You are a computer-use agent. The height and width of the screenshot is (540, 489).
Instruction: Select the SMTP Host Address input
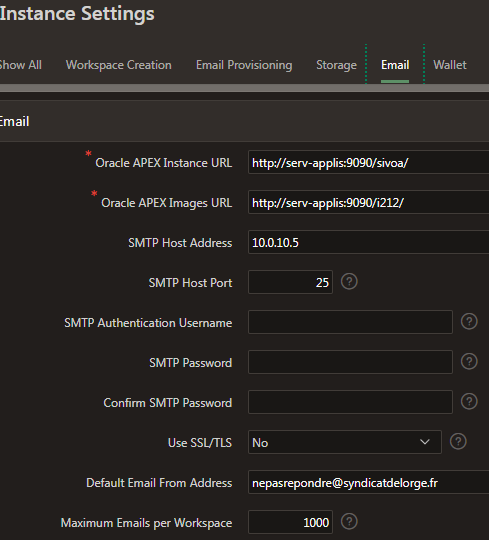368,242
